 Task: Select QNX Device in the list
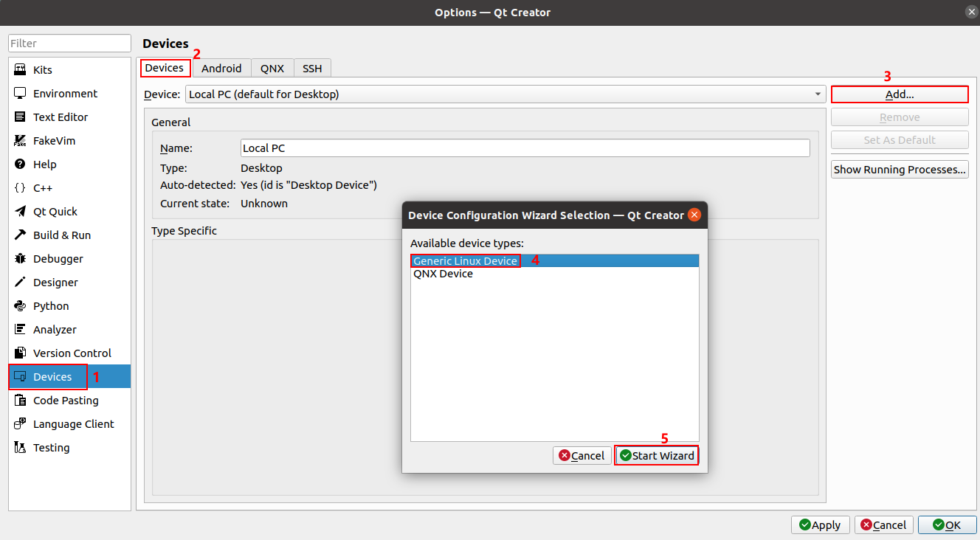(x=554, y=274)
